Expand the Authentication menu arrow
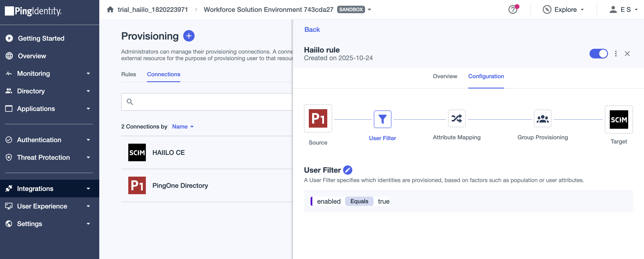Viewport: 644px width, 259px height. tap(88, 140)
